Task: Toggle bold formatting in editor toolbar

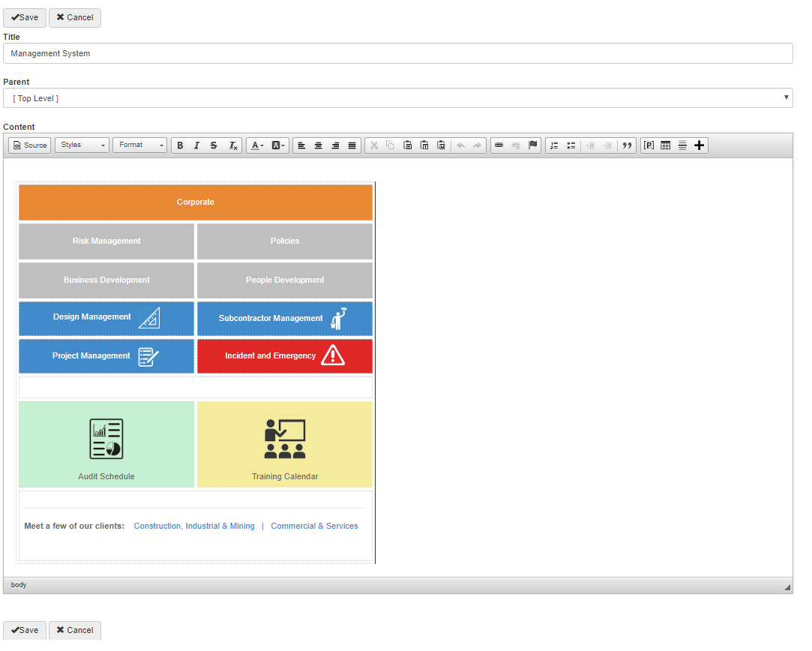Action: pyautogui.click(x=180, y=145)
